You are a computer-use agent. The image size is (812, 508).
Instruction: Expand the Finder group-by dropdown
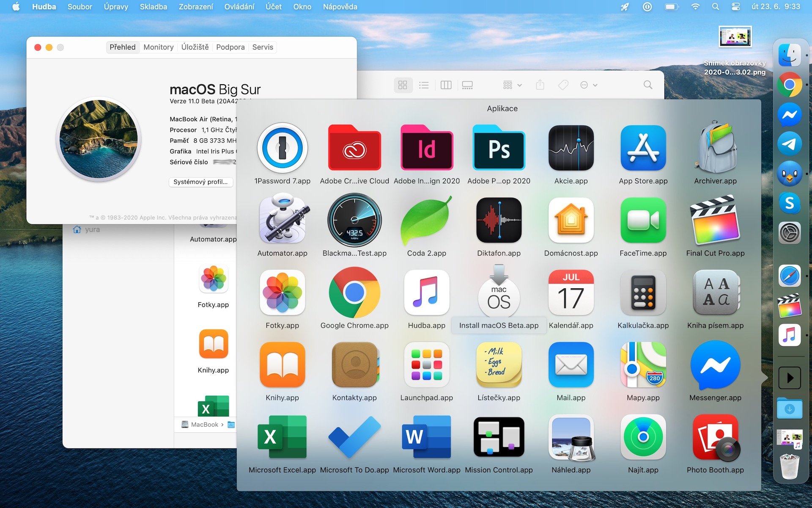click(x=513, y=85)
